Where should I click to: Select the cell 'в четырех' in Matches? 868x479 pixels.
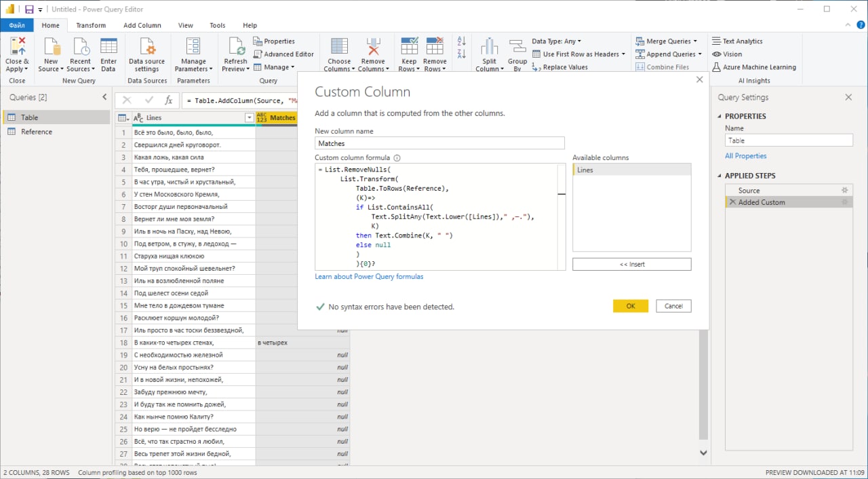pos(302,343)
